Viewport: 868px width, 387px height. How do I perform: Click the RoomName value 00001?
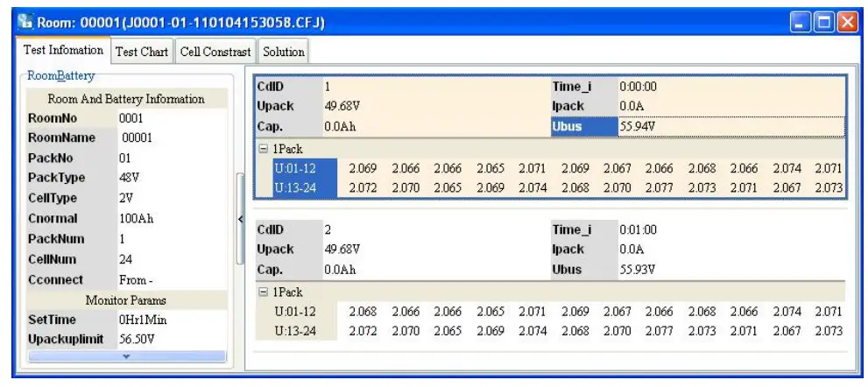[x=137, y=137]
